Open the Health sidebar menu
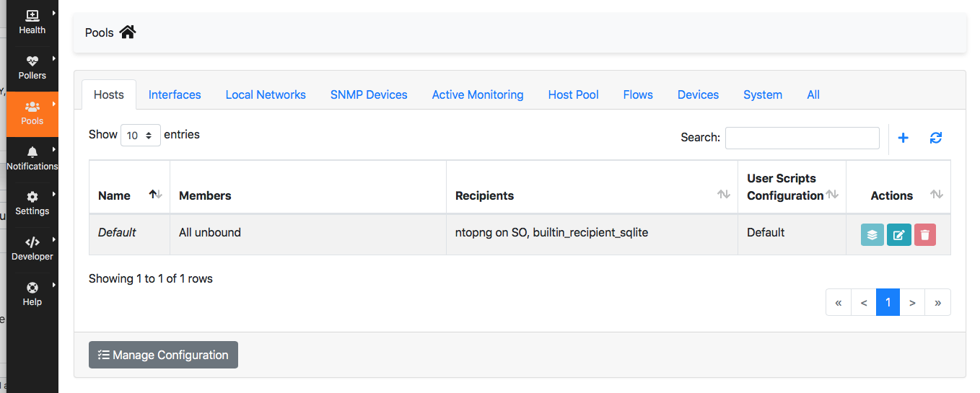980x393 pixels. (x=32, y=22)
